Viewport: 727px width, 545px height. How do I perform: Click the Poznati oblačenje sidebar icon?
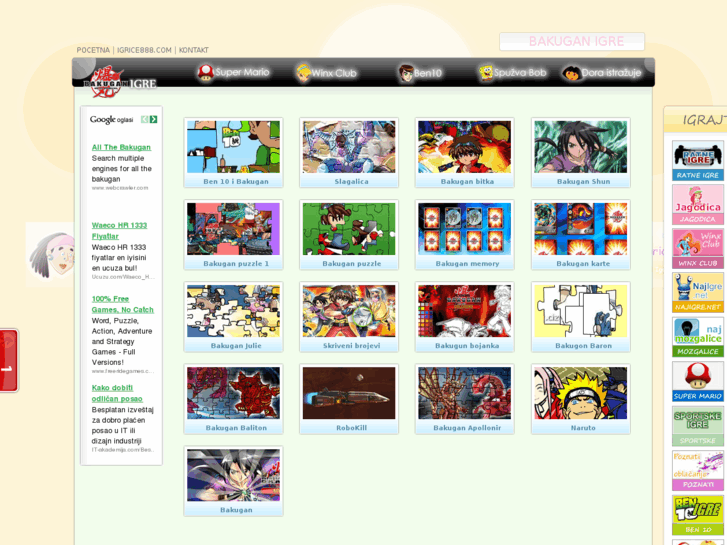(698, 471)
